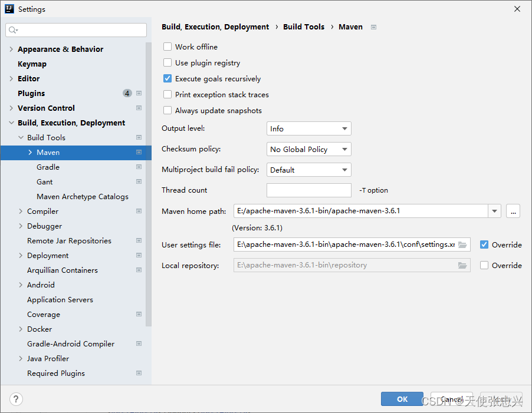Click the search magnifier icon in settings

pyautogui.click(x=13, y=30)
